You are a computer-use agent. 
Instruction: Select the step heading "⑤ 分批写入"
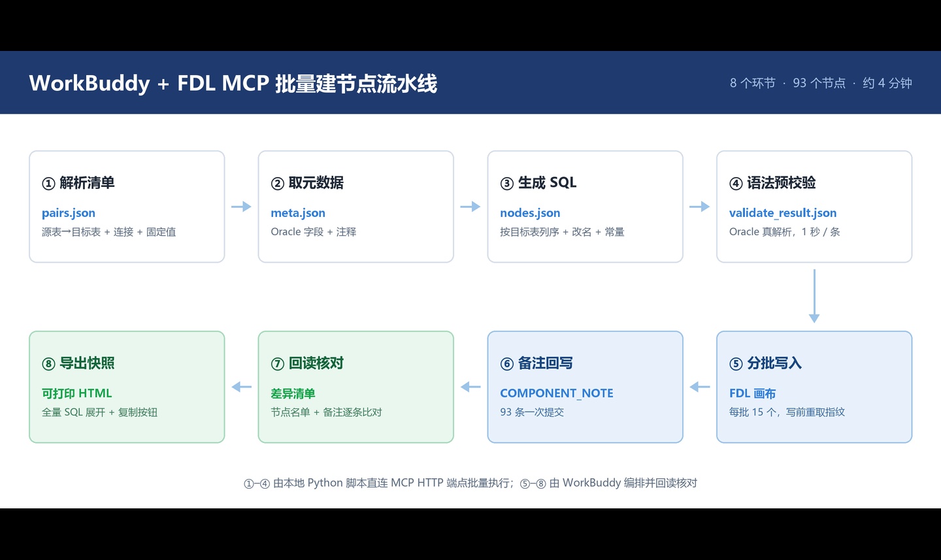765,363
